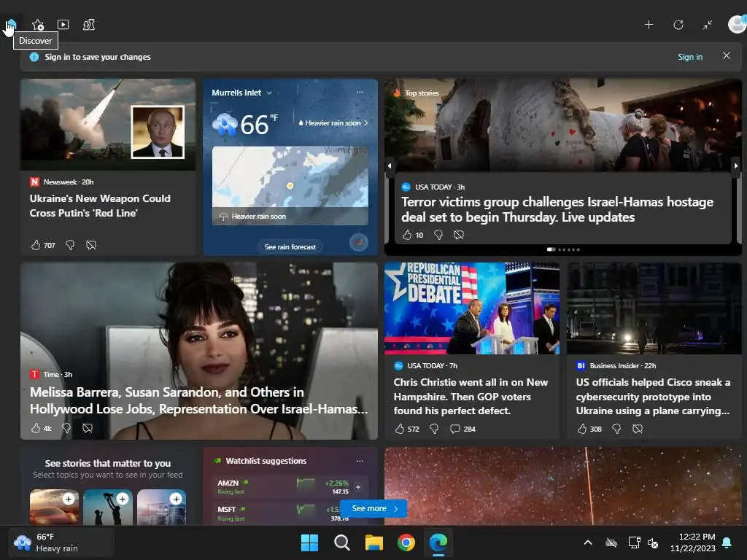Viewport: 747px width, 560px height.
Task: Switch to the Watch video tab icon
Action: [63, 24]
